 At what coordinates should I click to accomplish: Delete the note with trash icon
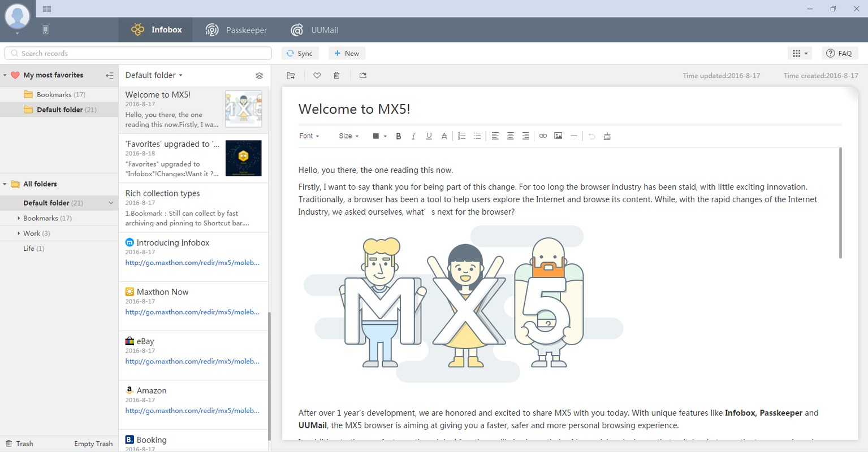(337, 75)
